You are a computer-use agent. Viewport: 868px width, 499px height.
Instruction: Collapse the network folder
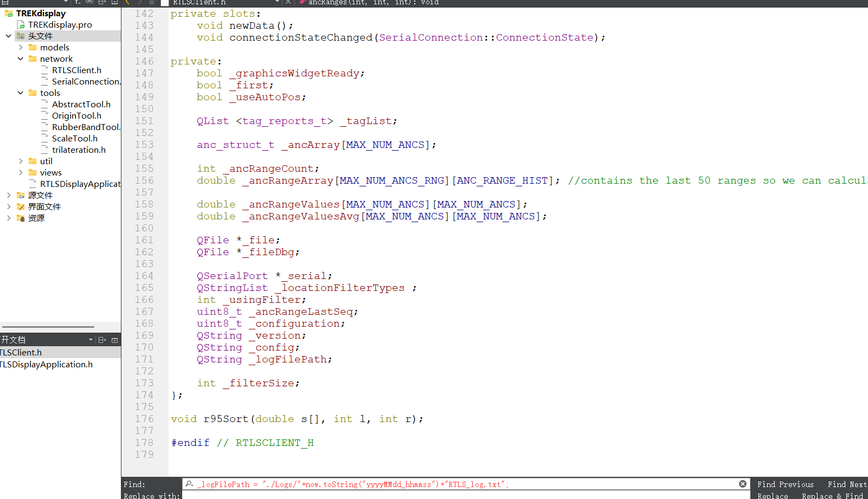coord(21,59)
